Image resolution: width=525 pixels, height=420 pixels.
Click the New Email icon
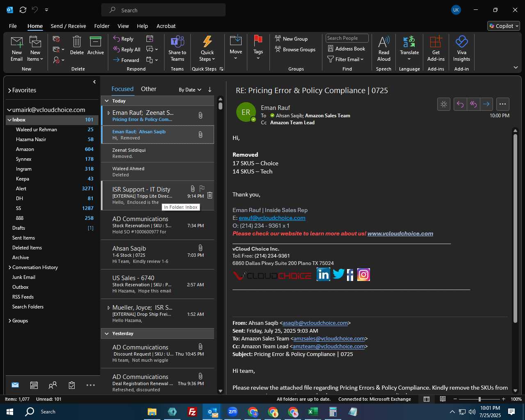(x=17, y=42)
